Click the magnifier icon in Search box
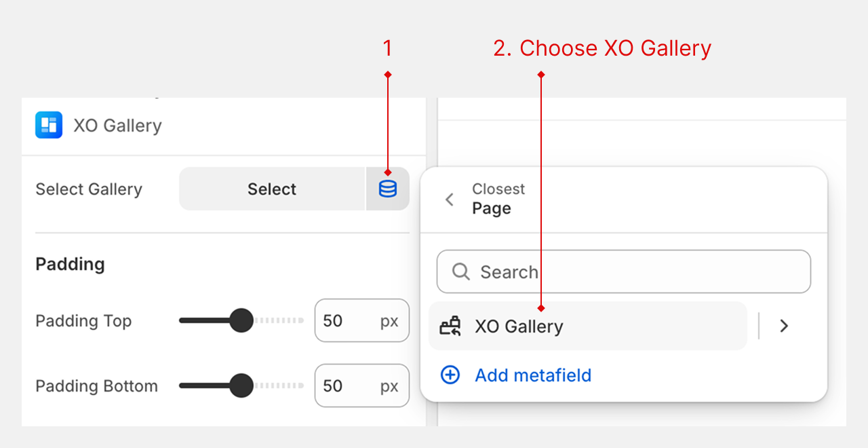 pos(461,272)
